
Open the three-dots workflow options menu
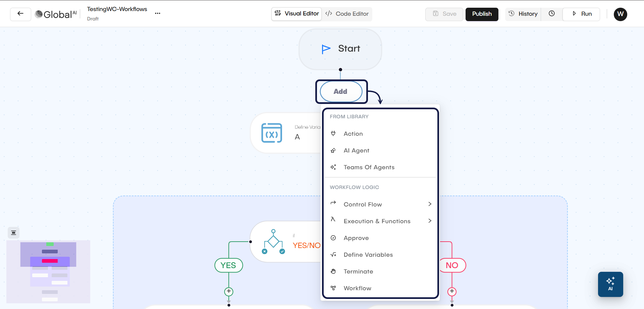(158, 14)
